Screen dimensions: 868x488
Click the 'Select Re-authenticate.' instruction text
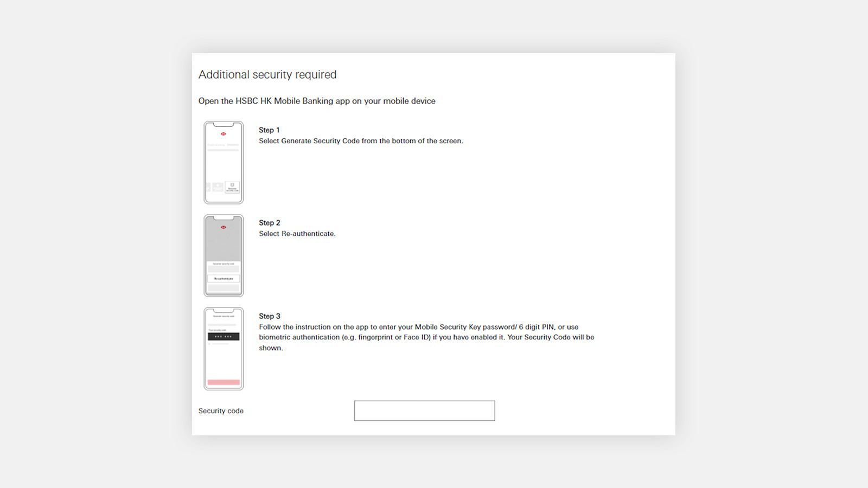(297, 234)
